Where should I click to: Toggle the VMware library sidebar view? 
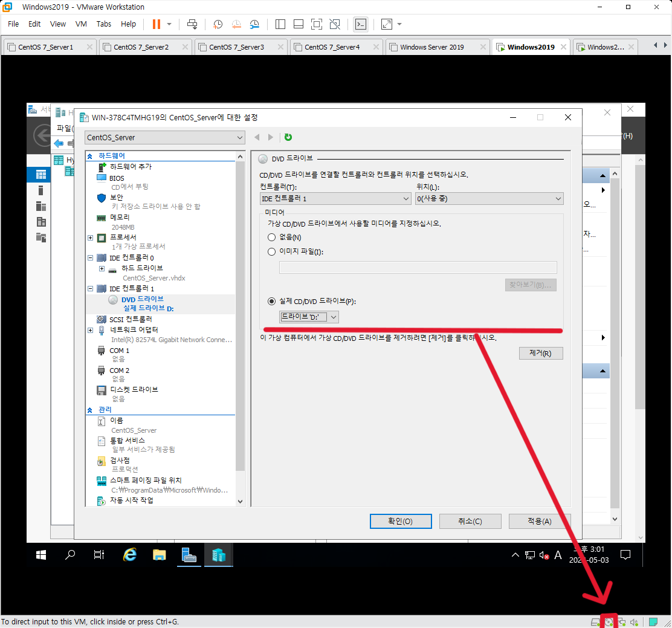click(280, 24)
